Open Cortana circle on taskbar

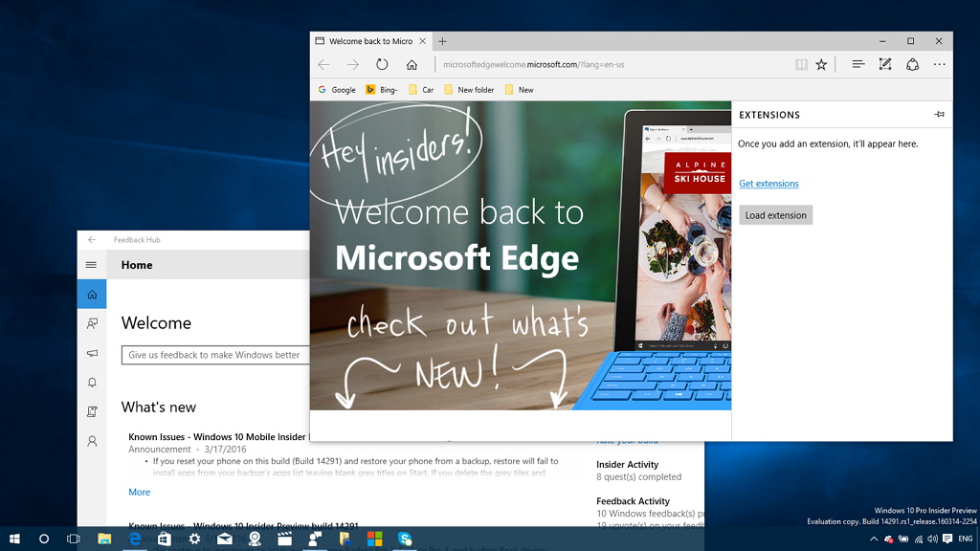point(44,539)
